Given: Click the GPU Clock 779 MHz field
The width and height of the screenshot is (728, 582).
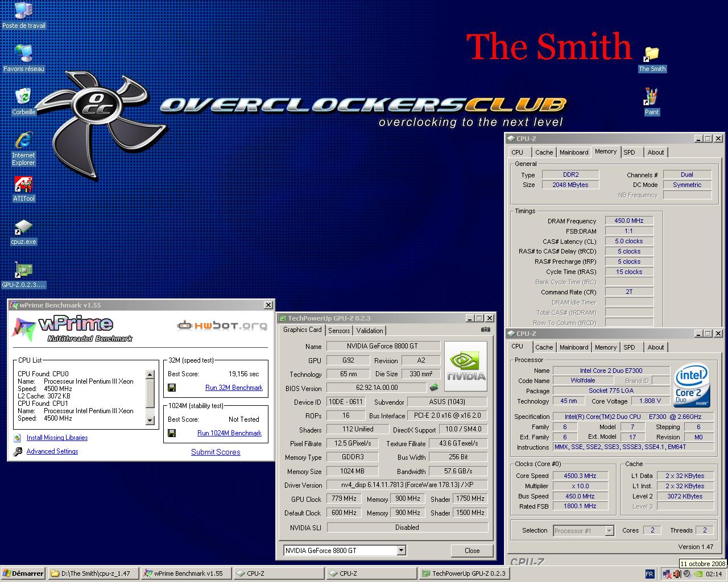Looking at the screenshot, I should [344, 498].
